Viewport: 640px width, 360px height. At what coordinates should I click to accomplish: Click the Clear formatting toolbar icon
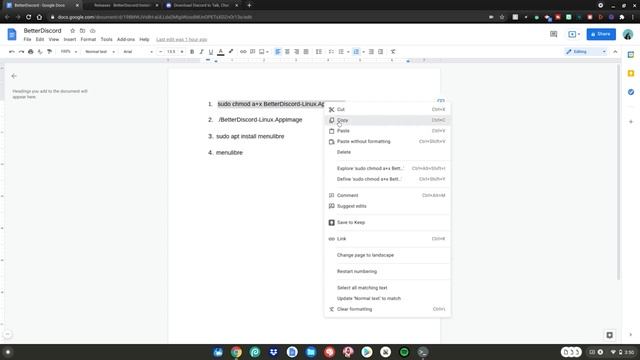[393, 52]
